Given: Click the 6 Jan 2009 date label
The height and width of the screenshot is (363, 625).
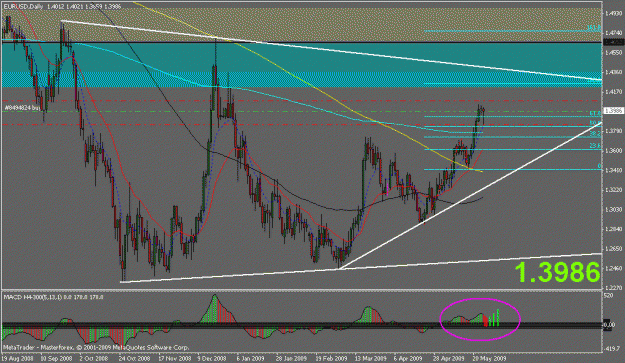Looking at the screenshot, I should 251,358.
